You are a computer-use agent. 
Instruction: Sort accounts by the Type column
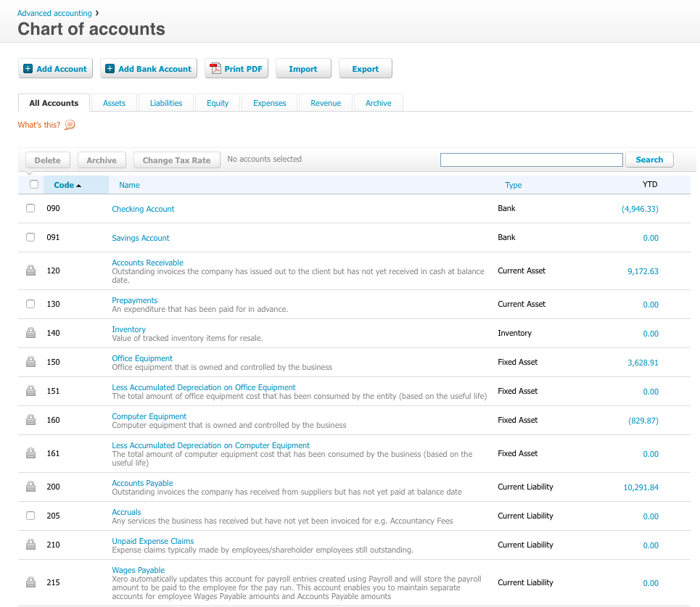(513, 185)
